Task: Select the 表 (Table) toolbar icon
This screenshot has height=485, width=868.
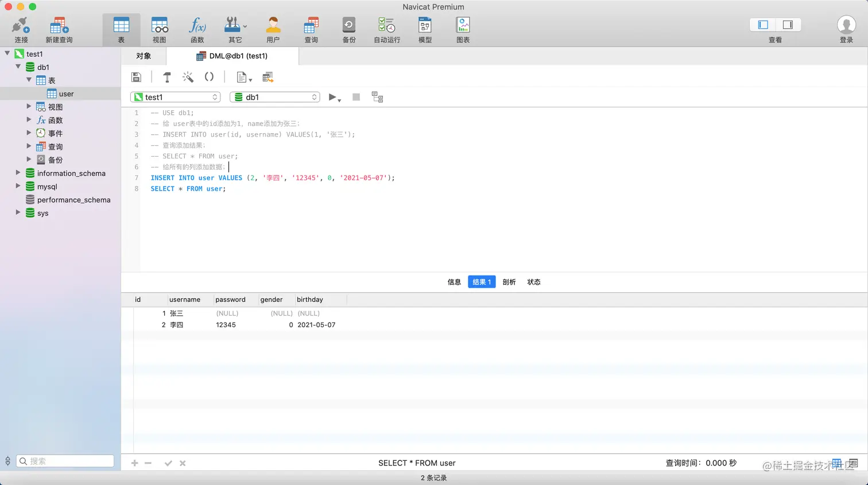Action: [121, 26]
